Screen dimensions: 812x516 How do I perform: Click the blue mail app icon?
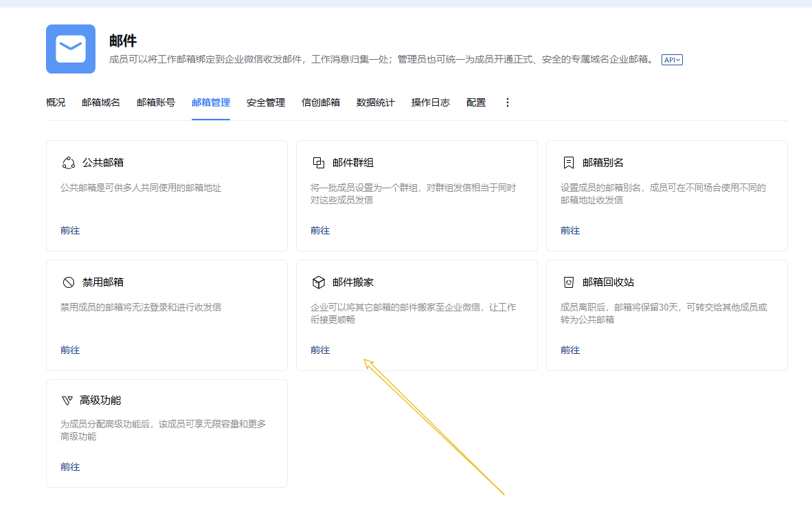coord(70,49)
